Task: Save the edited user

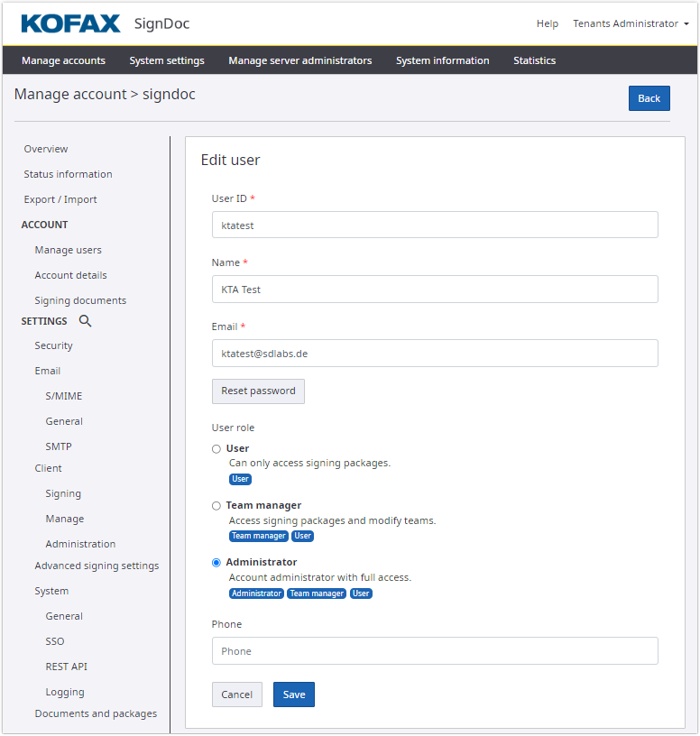Action: point(294,695)
